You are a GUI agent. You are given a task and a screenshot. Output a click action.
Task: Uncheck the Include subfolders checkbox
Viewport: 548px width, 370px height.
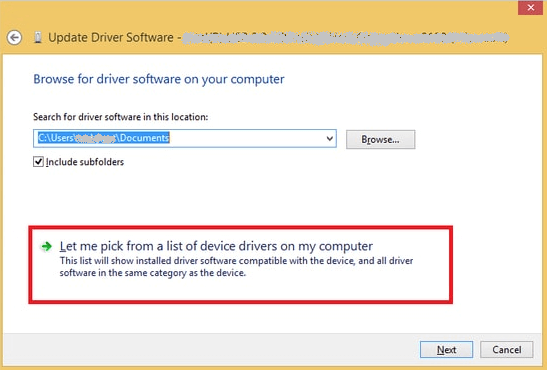(x=38, y=162)
